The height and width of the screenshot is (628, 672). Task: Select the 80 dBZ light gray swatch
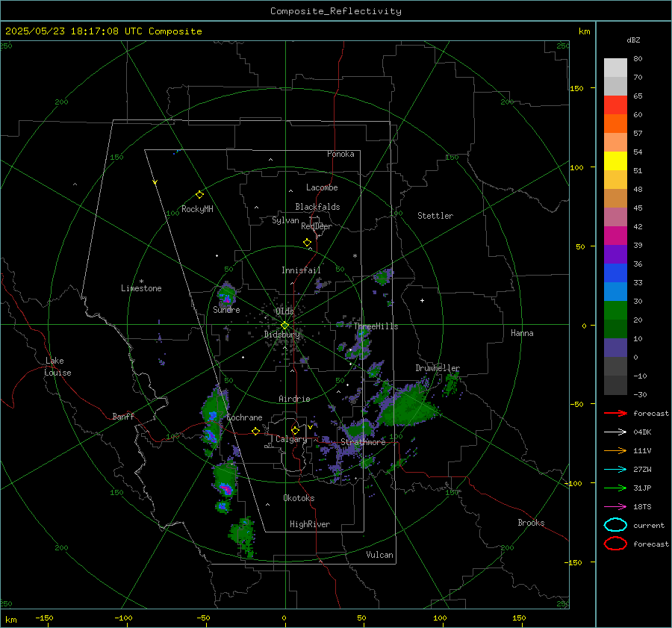[615, 68]
